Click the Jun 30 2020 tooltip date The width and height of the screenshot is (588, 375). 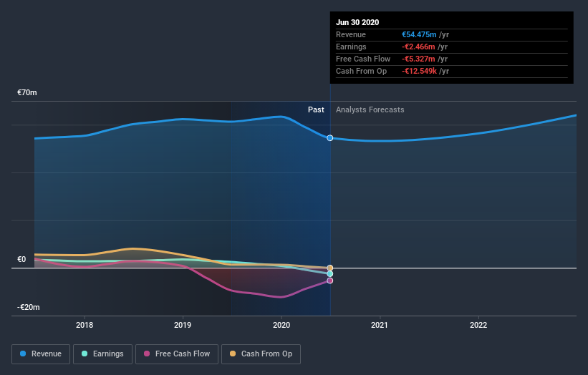coord(357,22)
